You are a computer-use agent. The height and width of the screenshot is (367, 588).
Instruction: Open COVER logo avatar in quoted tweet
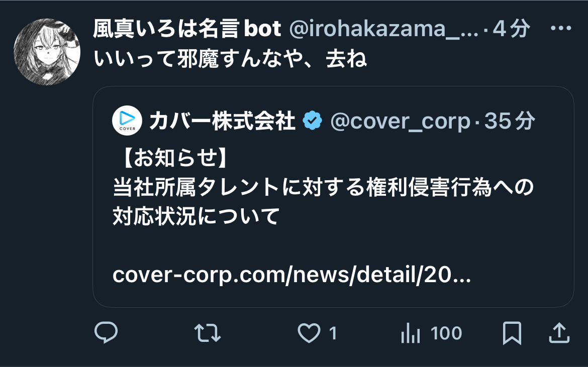click(127, 120)
